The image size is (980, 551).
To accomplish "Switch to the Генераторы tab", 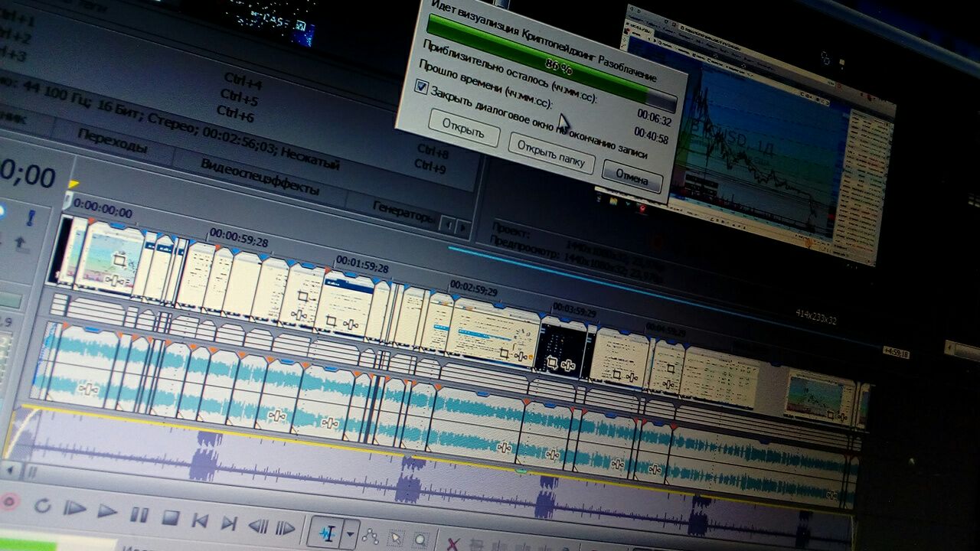I will click(403, 212).
